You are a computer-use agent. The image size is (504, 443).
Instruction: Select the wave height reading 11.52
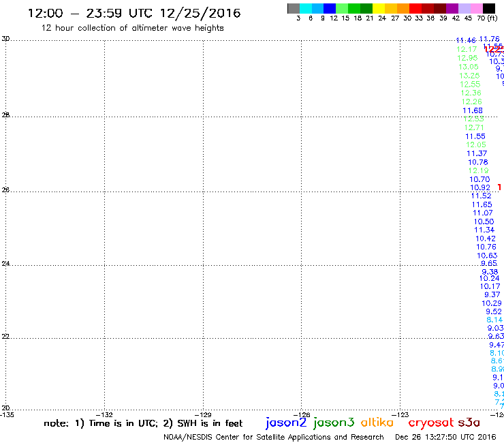[x=481, y=196]
